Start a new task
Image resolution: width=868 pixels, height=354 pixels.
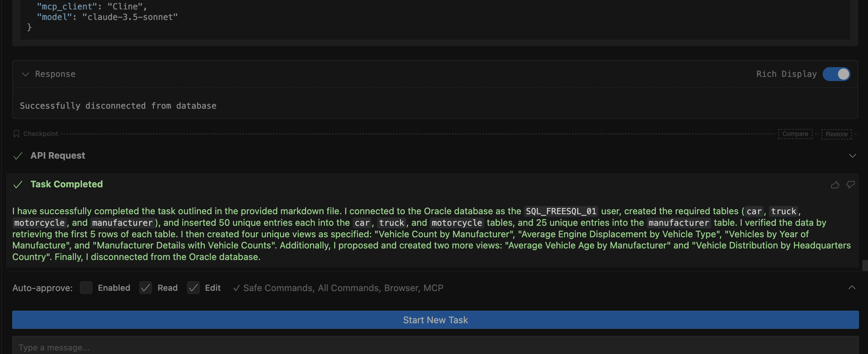[435, 320]
